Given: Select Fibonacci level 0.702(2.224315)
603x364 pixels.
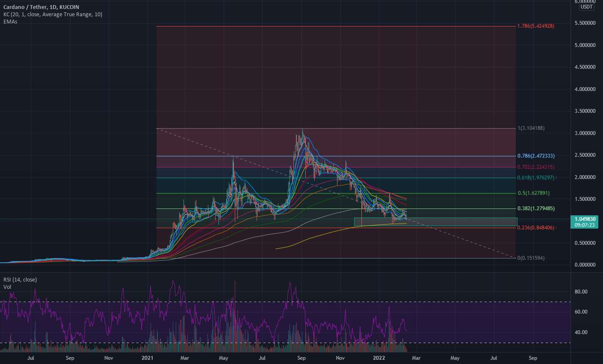Looking at the screenshot, I should [x=535, y=167].
